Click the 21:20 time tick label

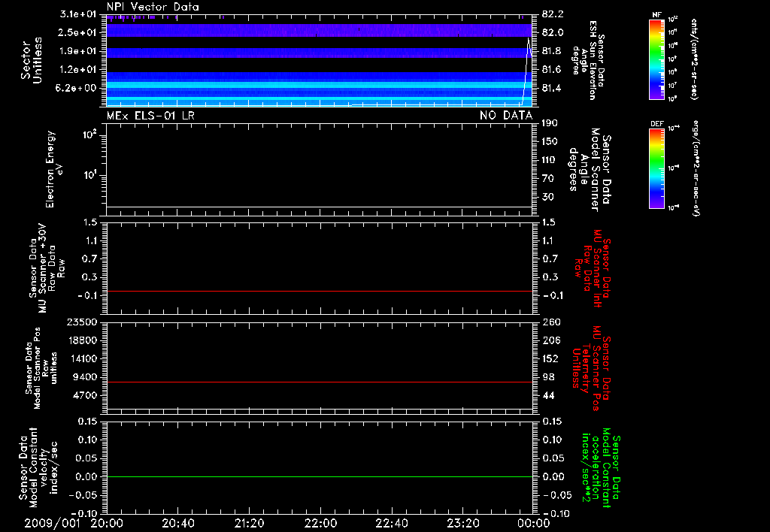pyautogui.click(x=249, y=523)
